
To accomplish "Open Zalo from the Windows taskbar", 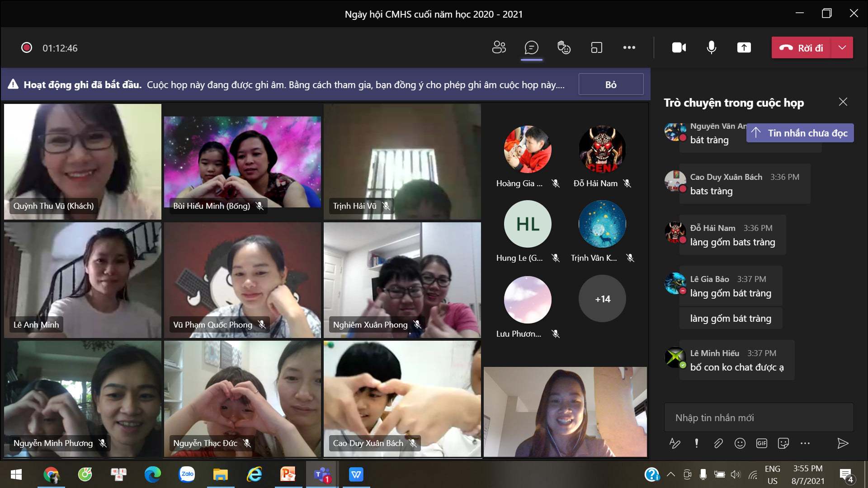I will point(187,474).
